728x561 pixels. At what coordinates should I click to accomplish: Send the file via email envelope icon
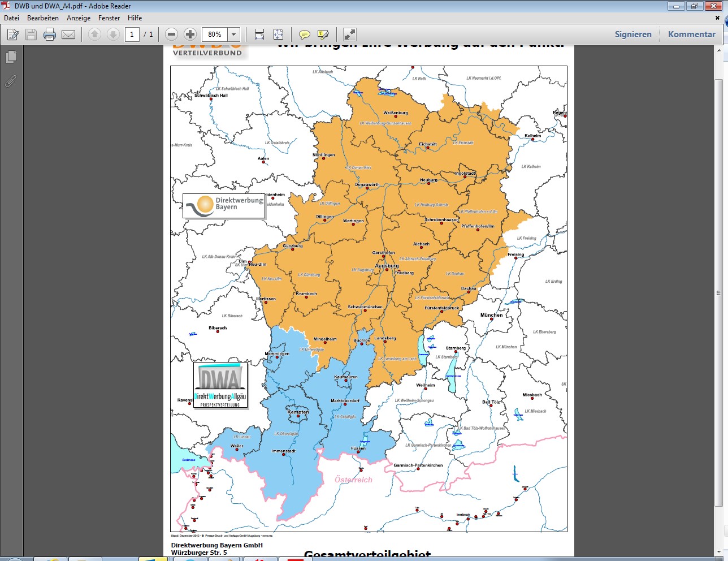[68, 34]
